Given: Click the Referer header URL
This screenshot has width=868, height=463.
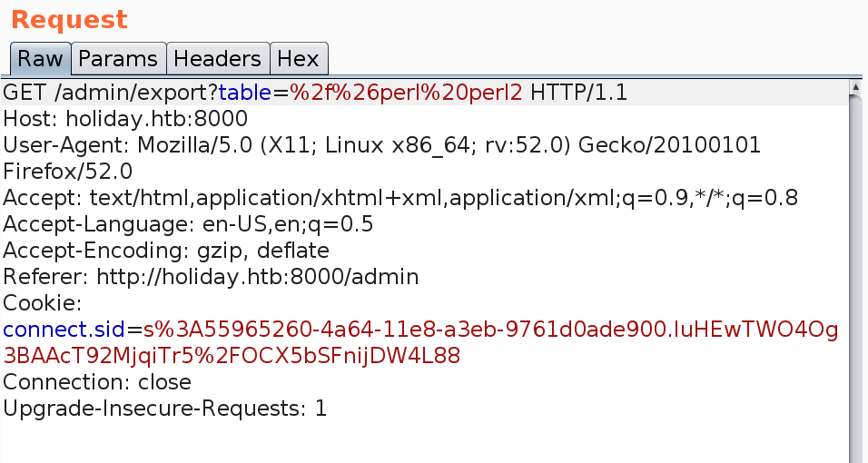Looking at the screenshot, I should pyautogui.click(x=257, y=277).
